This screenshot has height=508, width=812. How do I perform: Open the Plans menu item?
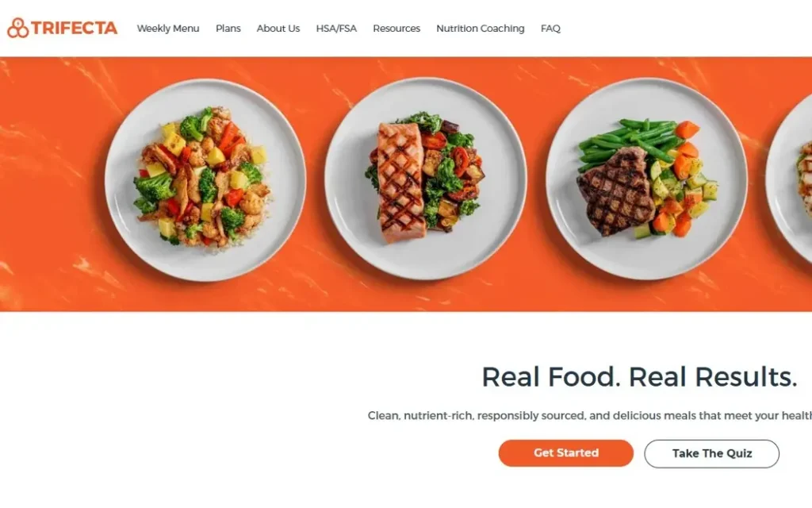[x=228, y=29]
